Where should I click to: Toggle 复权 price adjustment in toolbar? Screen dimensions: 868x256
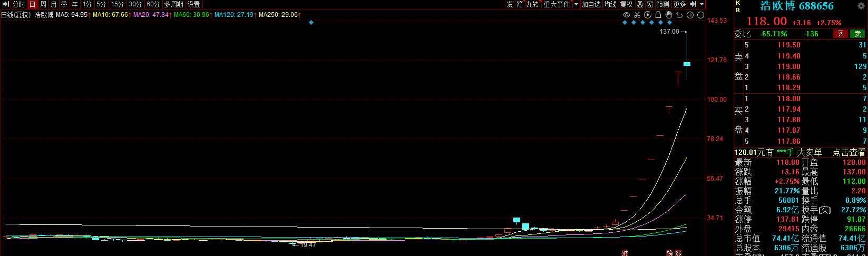[x=626, y=4]
